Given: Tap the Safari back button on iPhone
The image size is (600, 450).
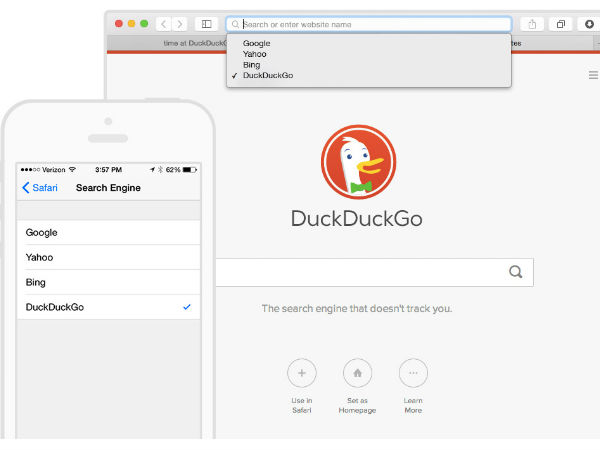Looking at the screenshot, I should [x=40, y=188].
